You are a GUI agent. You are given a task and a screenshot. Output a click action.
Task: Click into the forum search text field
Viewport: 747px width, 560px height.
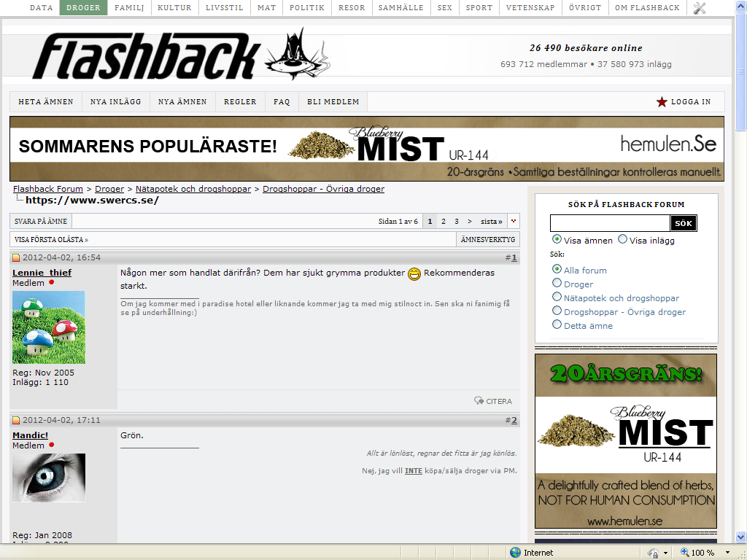click(x=610, y=223)
